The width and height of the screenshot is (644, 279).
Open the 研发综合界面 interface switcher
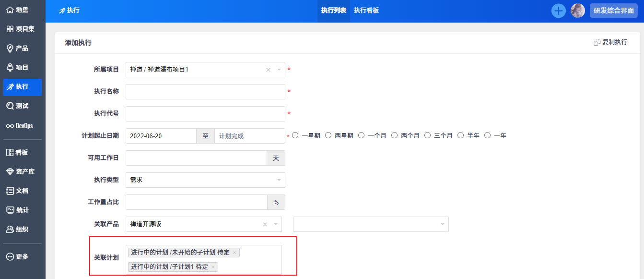[x=614, y=11]
